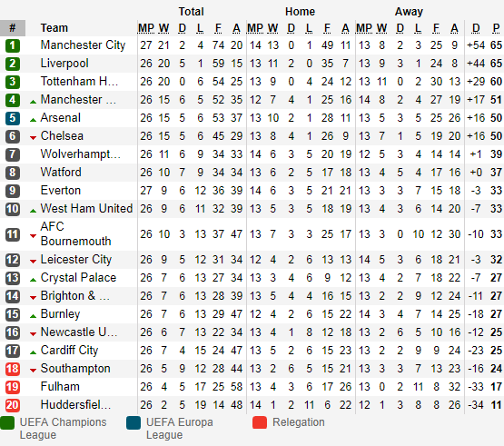Click the grey rank 7 badge

pos(13,154)
